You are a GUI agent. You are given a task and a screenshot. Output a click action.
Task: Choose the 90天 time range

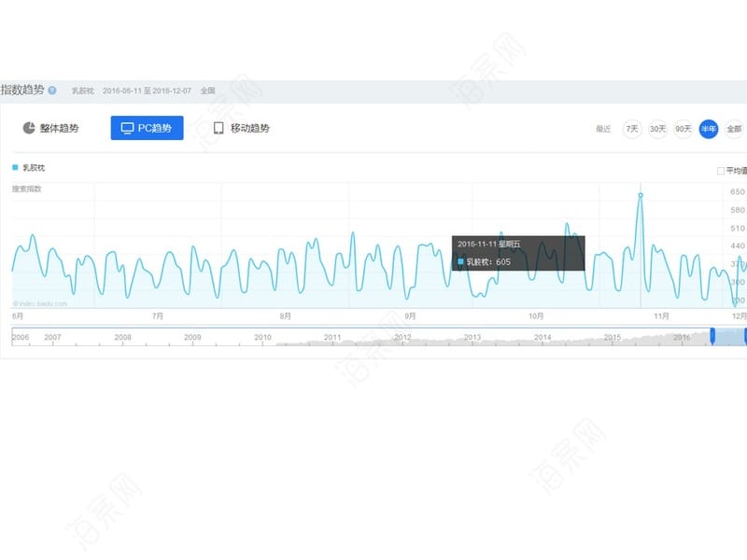684,129
